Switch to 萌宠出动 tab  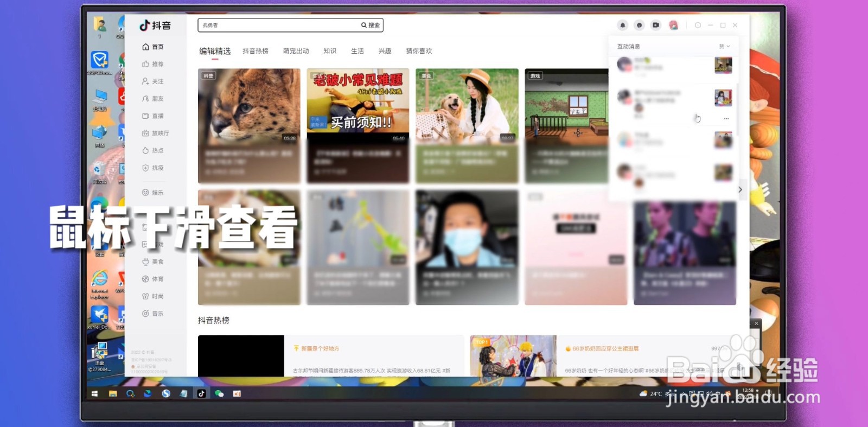click(296, 51)
